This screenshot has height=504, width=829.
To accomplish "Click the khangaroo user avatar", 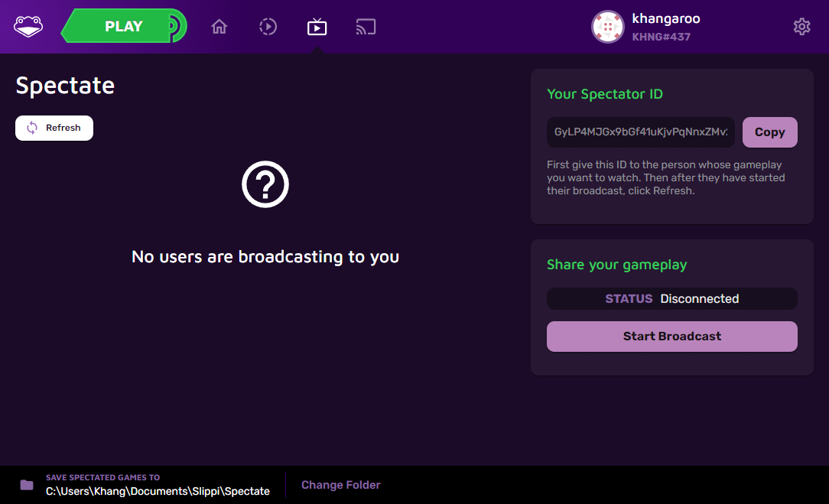I will [x=607, y=27].
